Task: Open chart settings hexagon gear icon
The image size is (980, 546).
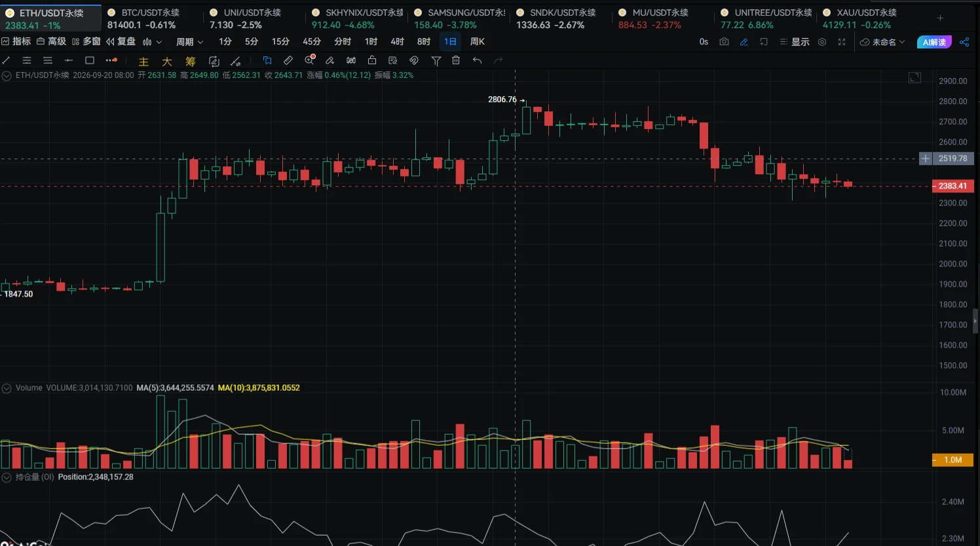Action: [822, 42]
